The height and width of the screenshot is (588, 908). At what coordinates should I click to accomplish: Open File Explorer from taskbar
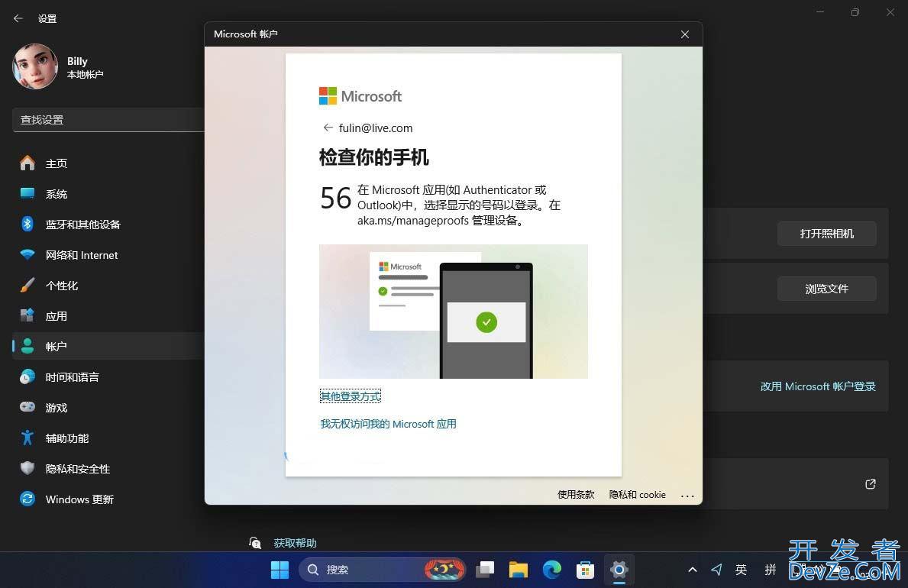pos(519,569)
